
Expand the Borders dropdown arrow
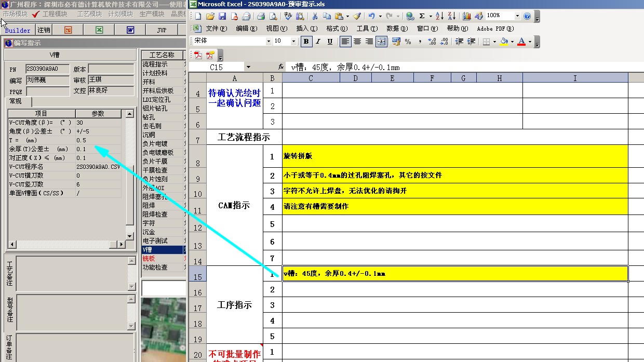494,41
